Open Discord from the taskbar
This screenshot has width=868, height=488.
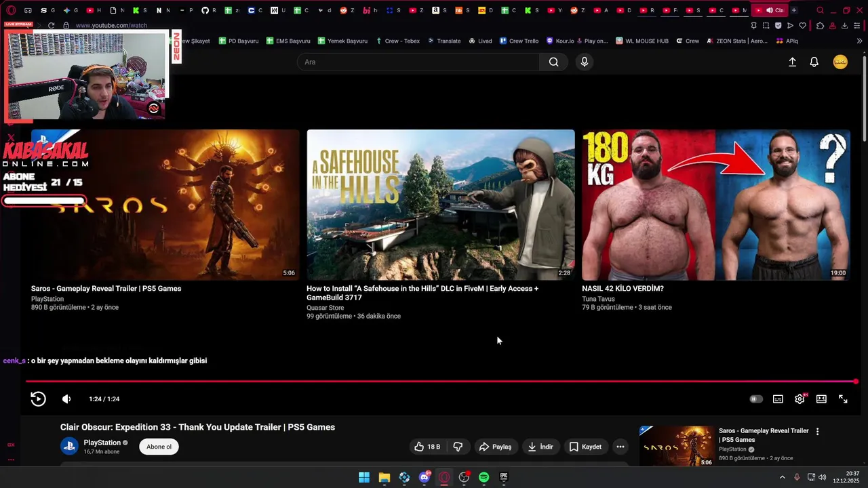[425, 477]
